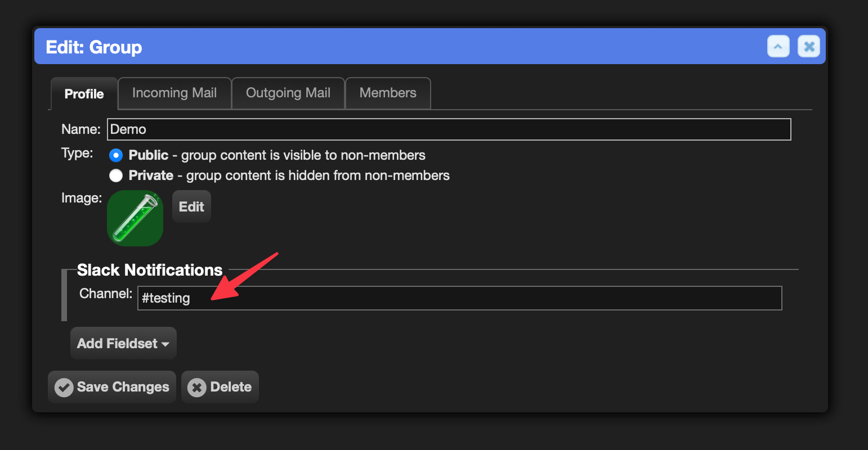Viewport: 868px width, 450px height.
Task: Click the Slack Notifications fieldset heading
Action: pos(150,270)
